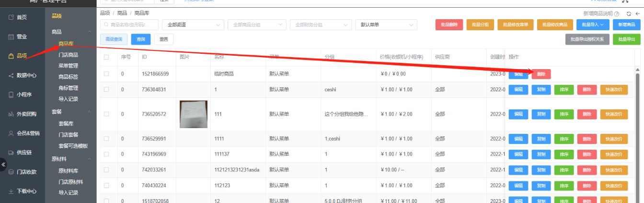Click the 高级查询 advanced query button
Viewport: 644px width, 203px height.
click(114, 39)
